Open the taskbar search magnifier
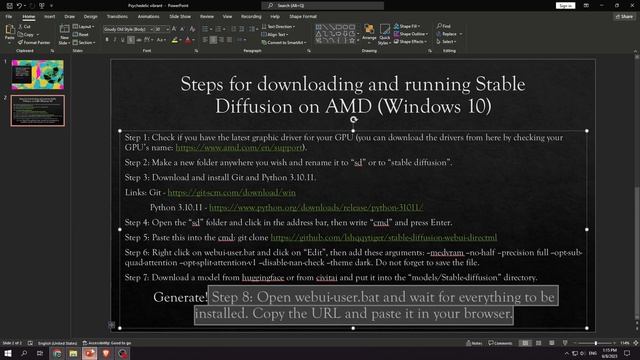Image resolution: width=640 pixels, height=360 pixels. (x=24, y=353)
